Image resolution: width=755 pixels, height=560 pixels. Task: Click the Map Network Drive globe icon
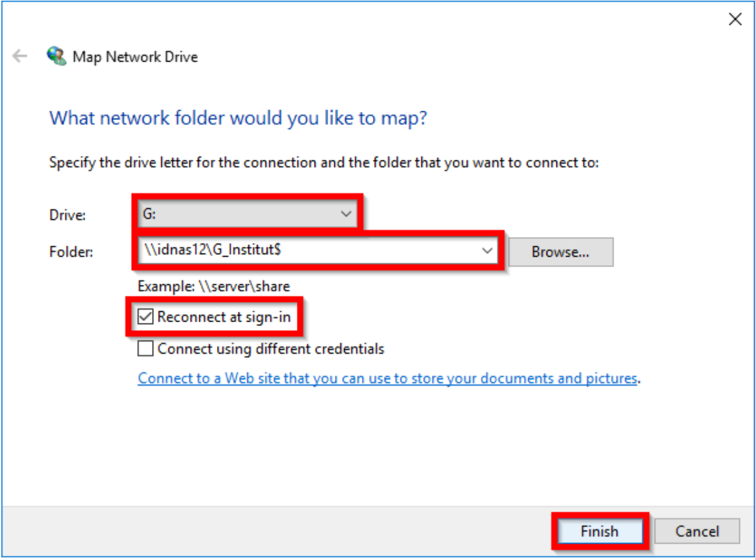tap(56, 56)
